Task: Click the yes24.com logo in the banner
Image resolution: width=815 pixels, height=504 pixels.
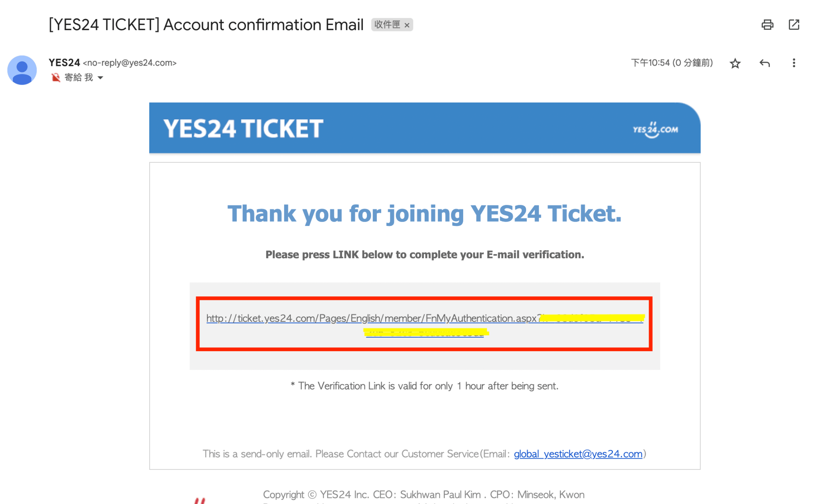Action: pos(655,130)
